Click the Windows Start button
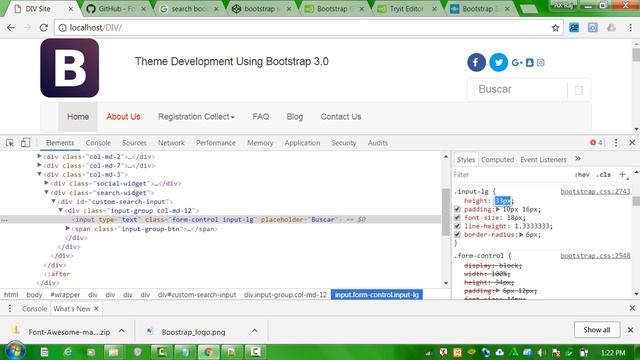The height and width of the screenshot is (360, 640). (16, 351)
